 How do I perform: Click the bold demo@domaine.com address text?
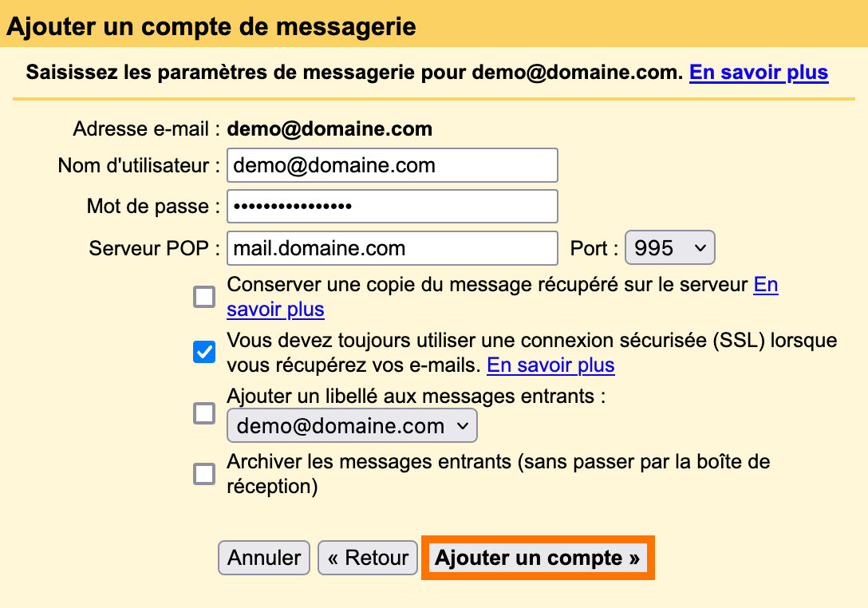coord(329,129)
